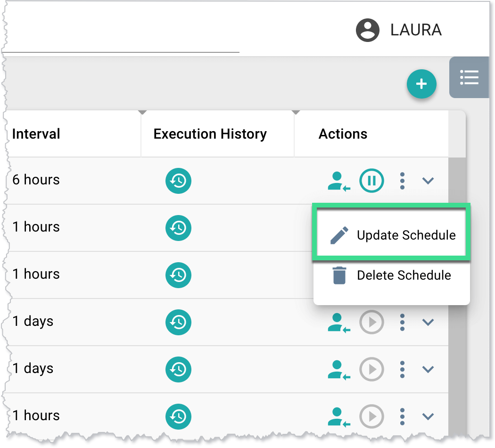Click the Execution History column header

pyautogui.click(x=209, y=134)
